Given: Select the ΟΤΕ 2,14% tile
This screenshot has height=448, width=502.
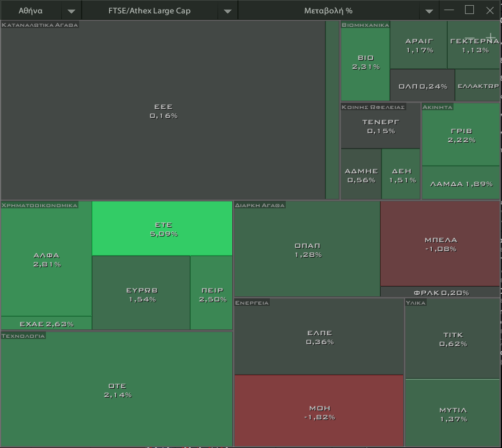Looking at the screenshot, I should pyautogui.click(x=117, y=389).
